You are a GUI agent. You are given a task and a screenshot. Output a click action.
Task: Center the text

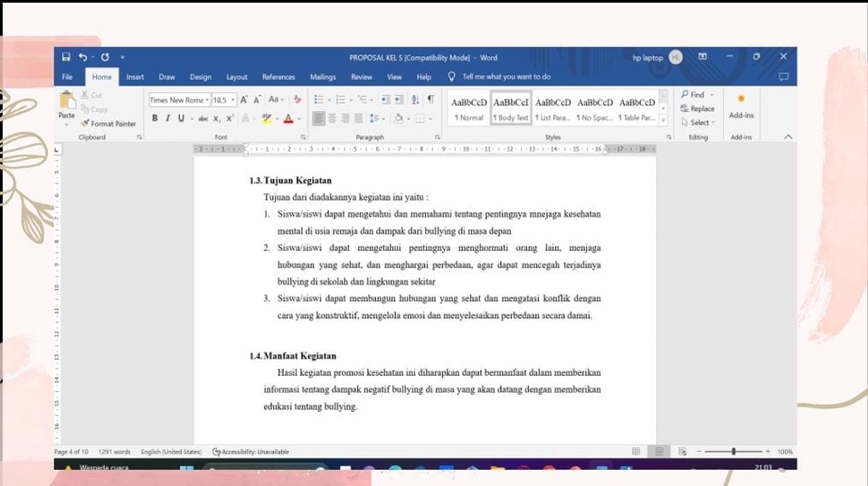(x=332, y=118)
